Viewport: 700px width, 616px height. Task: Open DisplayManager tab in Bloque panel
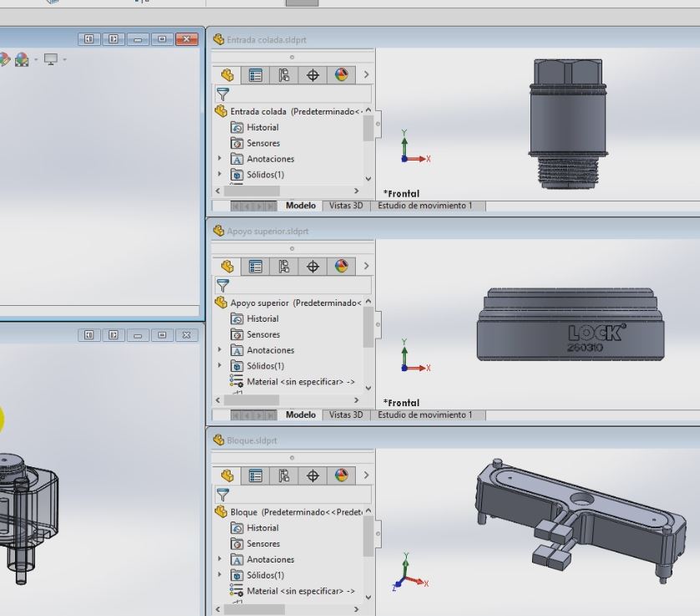(x=341, y=476)
